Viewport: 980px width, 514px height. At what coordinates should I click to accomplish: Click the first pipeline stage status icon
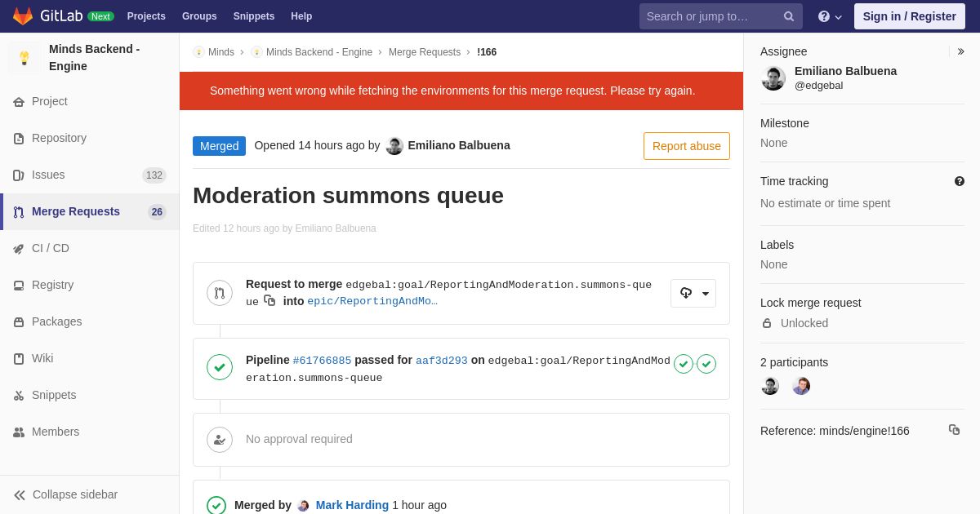tap(684, 364)
